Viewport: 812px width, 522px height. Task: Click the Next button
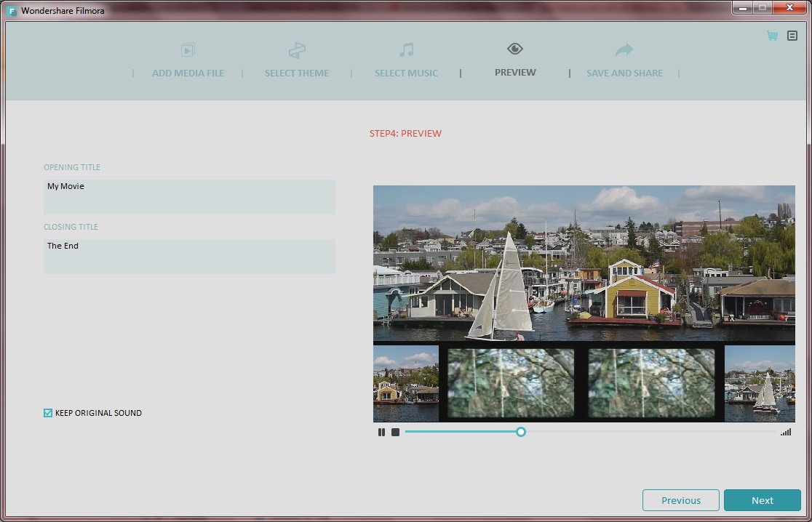(762, 500)
